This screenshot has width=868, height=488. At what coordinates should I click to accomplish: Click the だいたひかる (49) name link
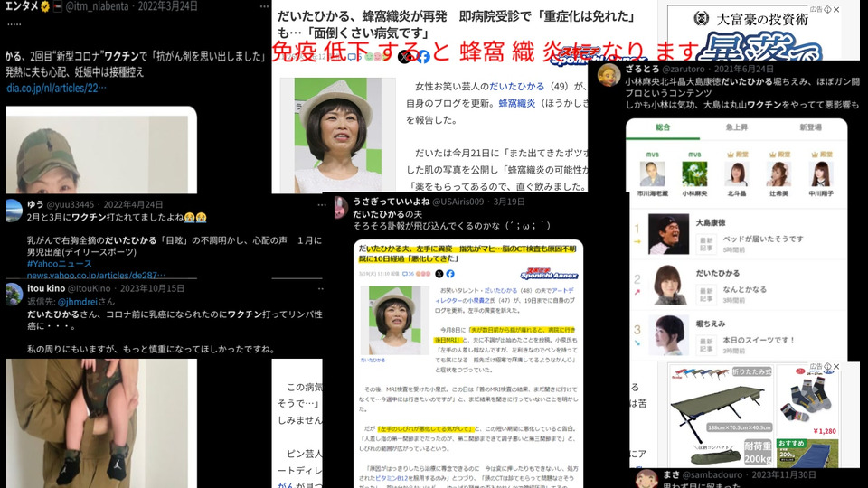click(x=517, y=87)
